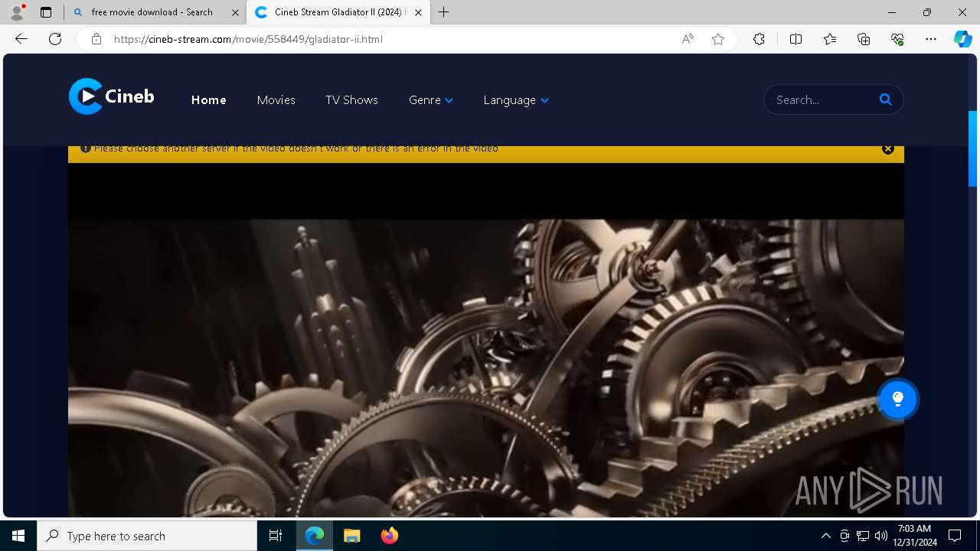
Task: Open the notification center
Action: pos(955,536)
